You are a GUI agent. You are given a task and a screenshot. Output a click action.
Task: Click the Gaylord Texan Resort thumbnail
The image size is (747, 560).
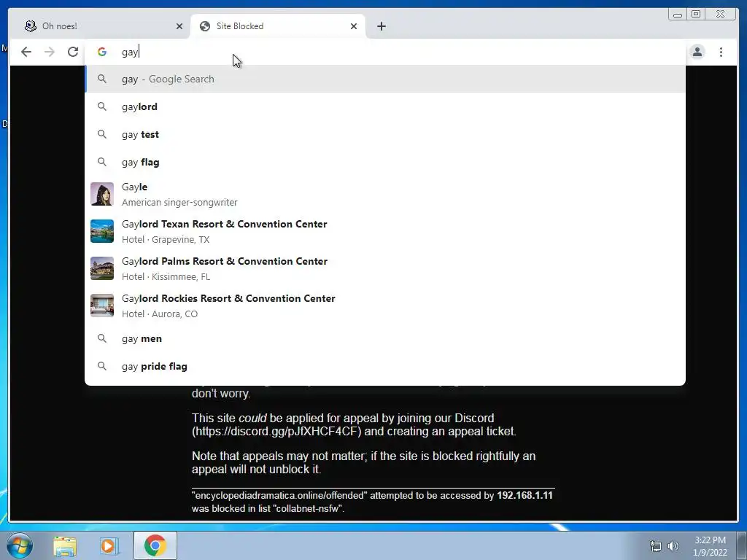tap(102, 231)
